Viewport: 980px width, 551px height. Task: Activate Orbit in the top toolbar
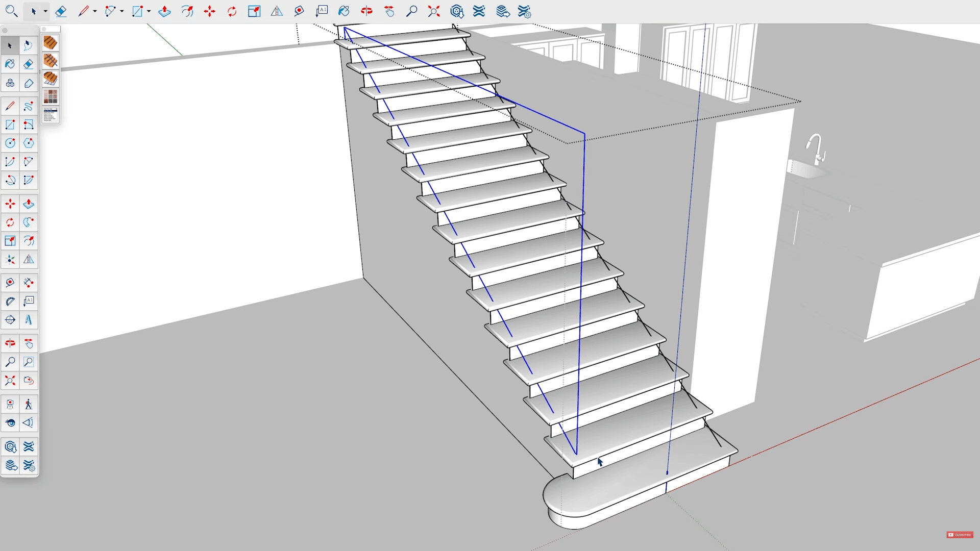366,11
